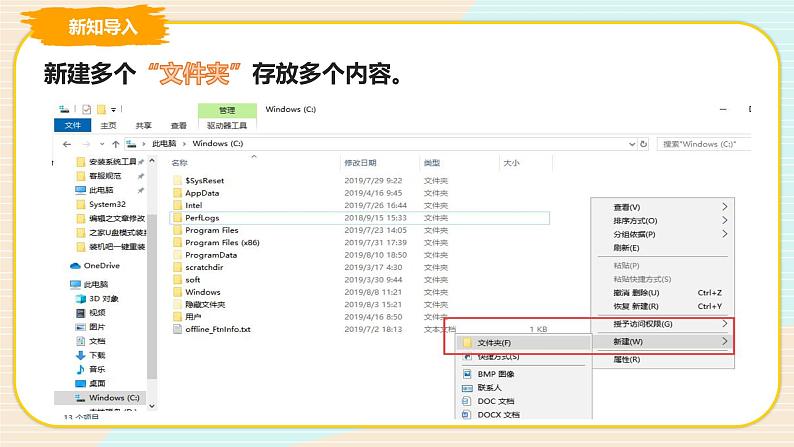Select the soft folder

[192, 279]
